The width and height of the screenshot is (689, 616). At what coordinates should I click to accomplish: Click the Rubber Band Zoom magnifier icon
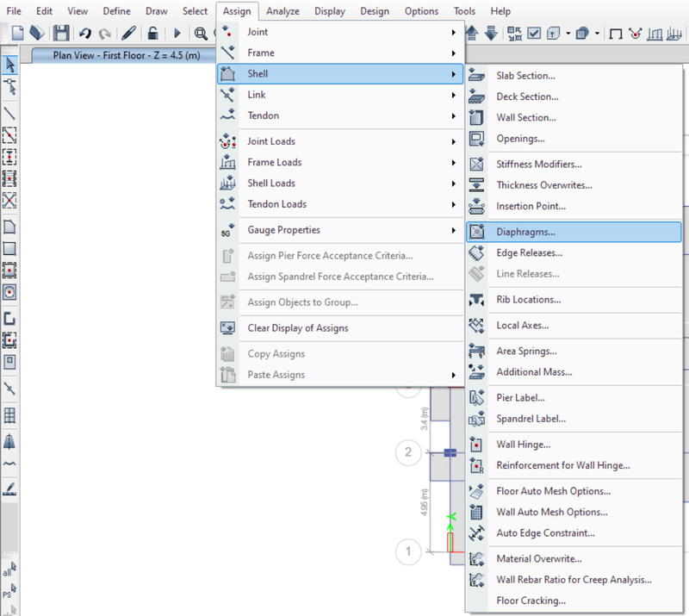tap(201, 34)
